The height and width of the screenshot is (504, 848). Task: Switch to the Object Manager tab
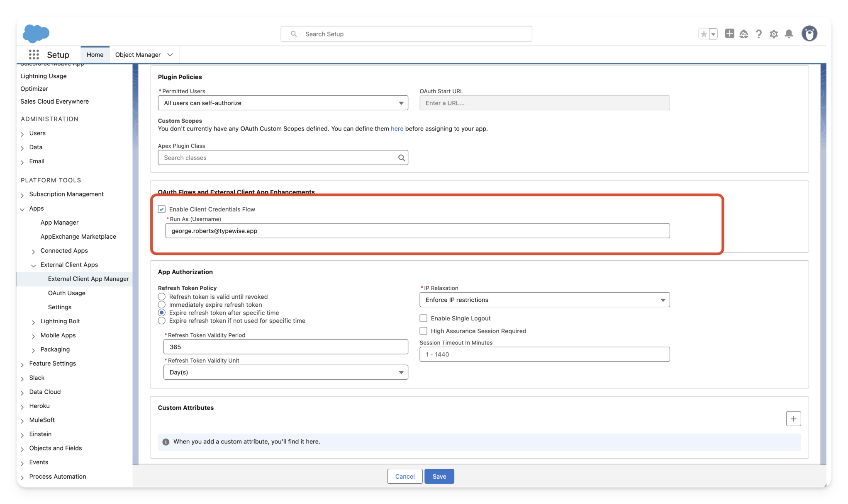click(x=138, y=55)
